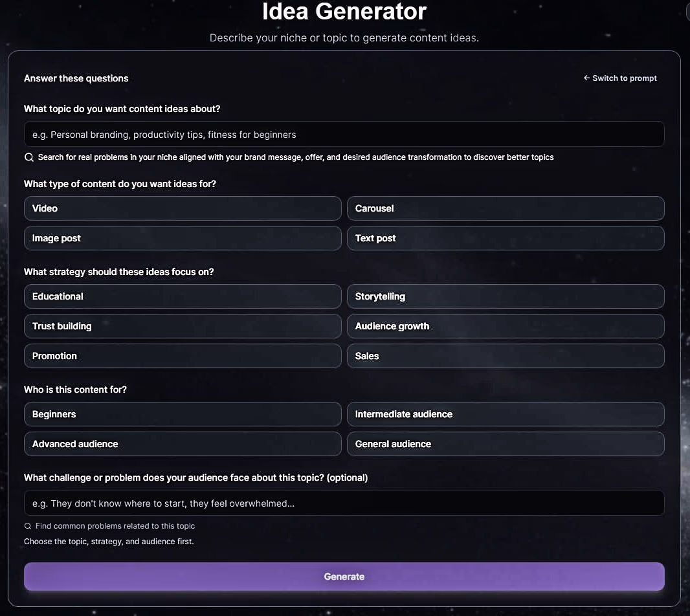The width and height of the screenshot is (690, 616).
Task: Select the Educational strategy
Action: click(183, 296)
